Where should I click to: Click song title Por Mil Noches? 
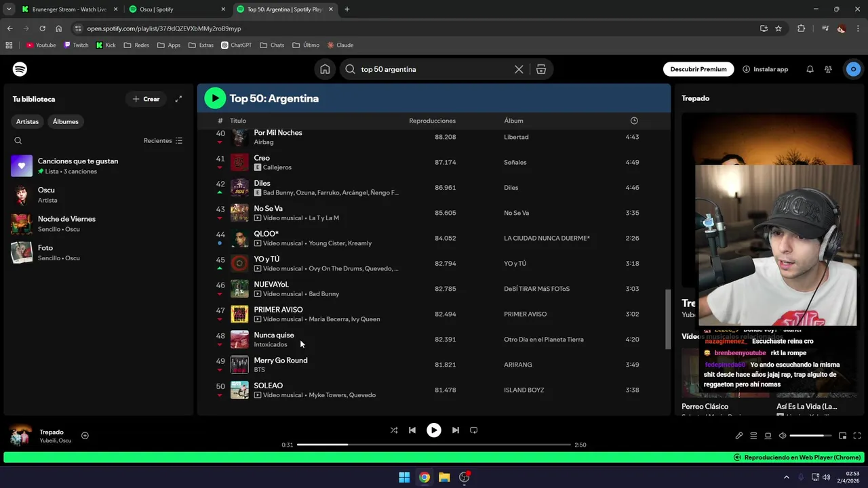click(x=278, y=133)
